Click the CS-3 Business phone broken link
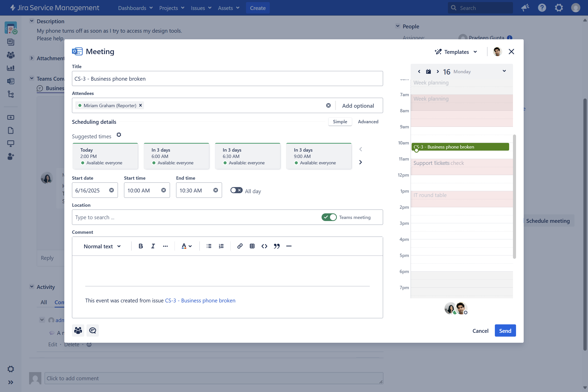This screenshot has height=392, width=588. point(200,301)
